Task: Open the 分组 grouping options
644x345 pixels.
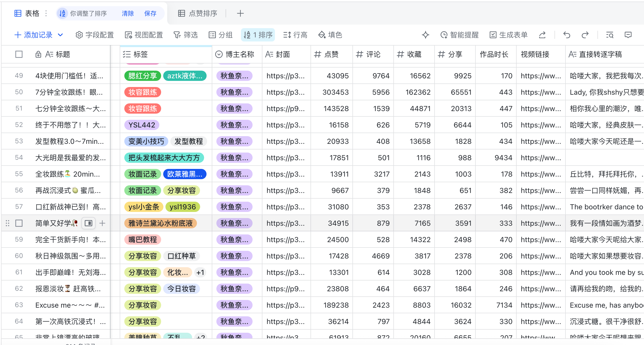Action: point(220,35)
